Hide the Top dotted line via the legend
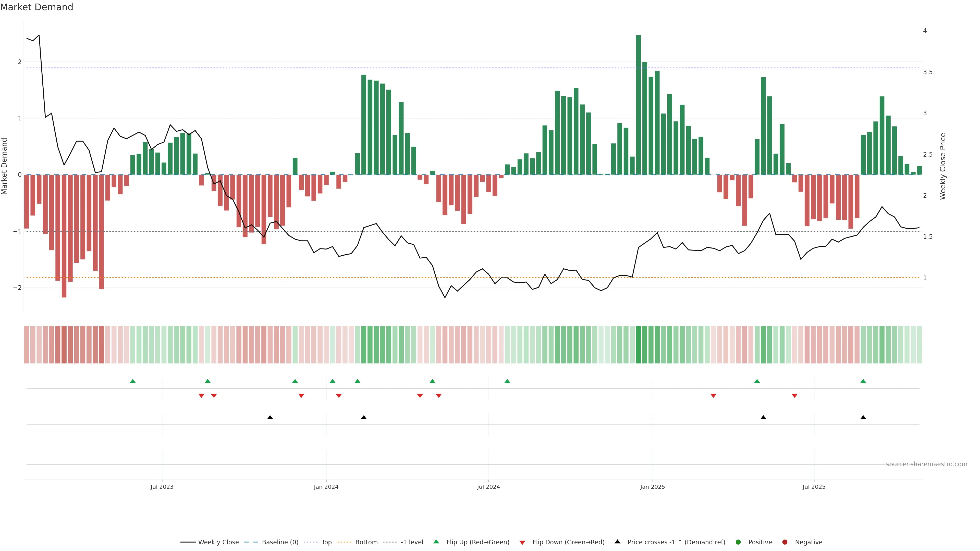Screen dimensions: 980x551 tap(326, 542)
